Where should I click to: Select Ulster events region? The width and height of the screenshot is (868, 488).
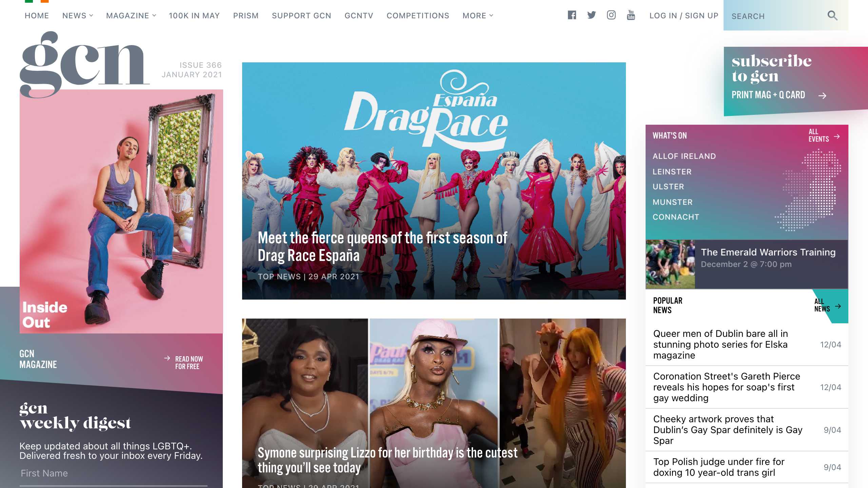[x=668, y=187]
